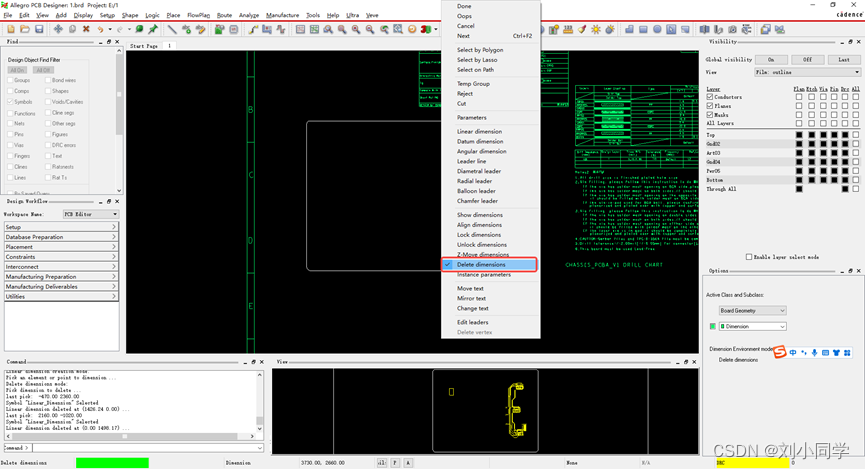Toggle the Planes layer checkbox
Viewport: 865px width, 469px height.
click(710, 106)
